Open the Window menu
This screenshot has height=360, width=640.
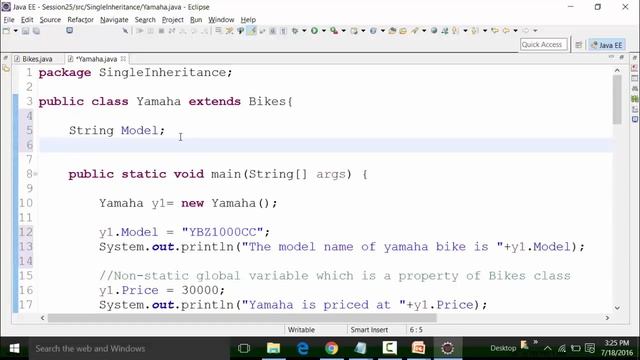point(221,20)
